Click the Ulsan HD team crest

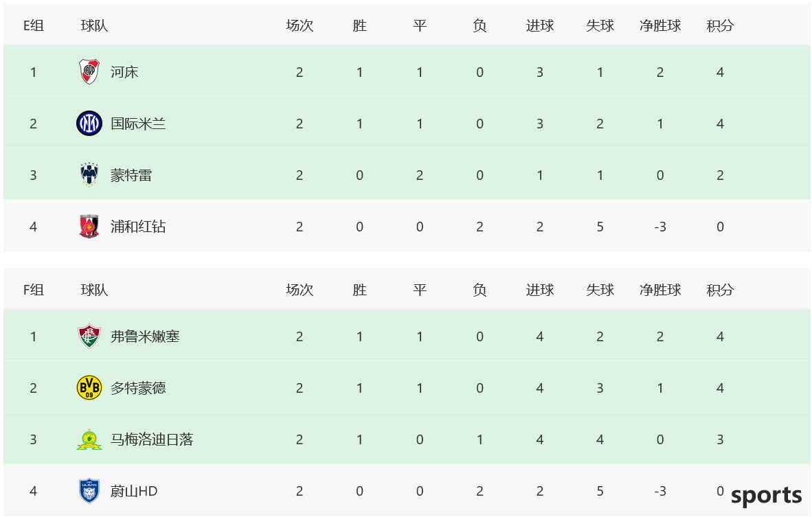coord(89,491)
